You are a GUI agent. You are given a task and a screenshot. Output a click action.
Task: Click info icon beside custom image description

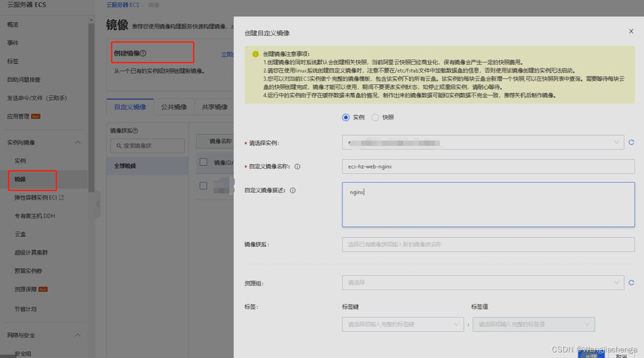coord(293,190)
